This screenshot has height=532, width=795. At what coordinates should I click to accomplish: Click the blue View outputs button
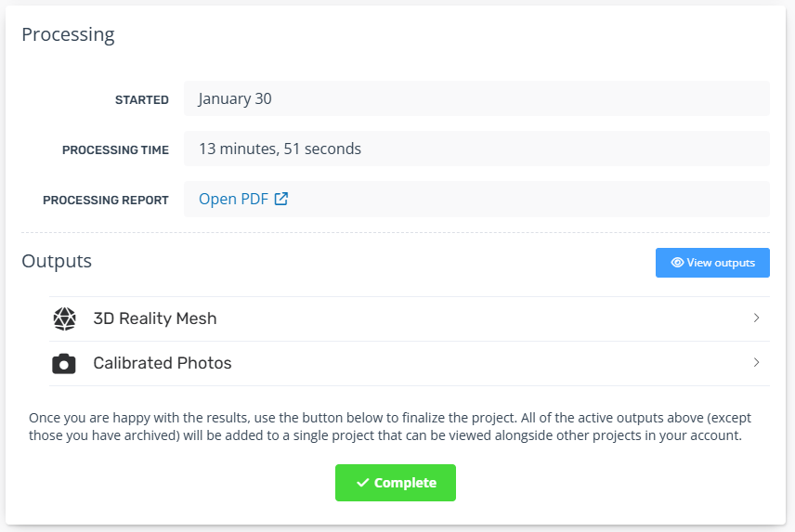point(712,263)
